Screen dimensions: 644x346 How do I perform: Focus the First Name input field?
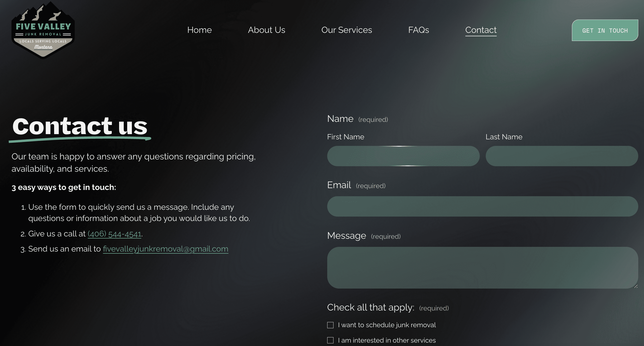coord(403,156)
